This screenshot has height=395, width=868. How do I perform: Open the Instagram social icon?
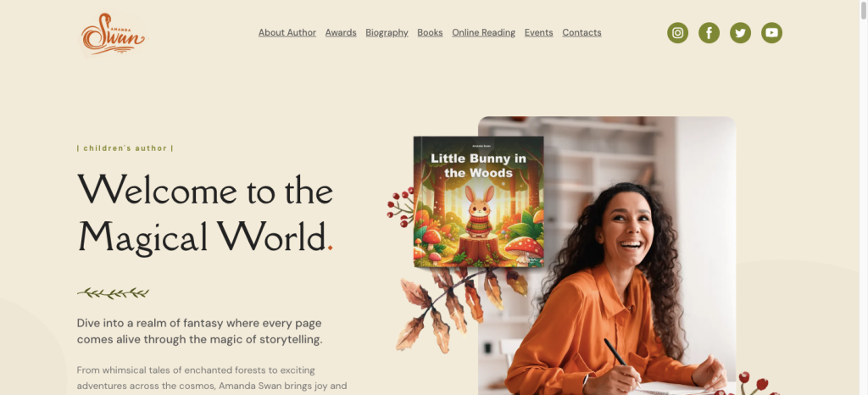point(677,33)
